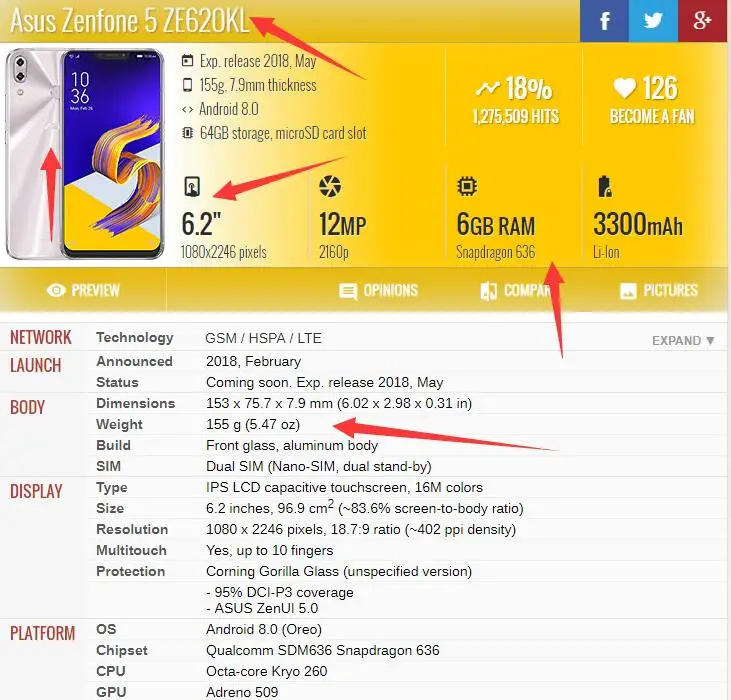Open the Pictures tab
Image resolution: width=731 pixels, height=700 pixels.
(x=659, y=291)
